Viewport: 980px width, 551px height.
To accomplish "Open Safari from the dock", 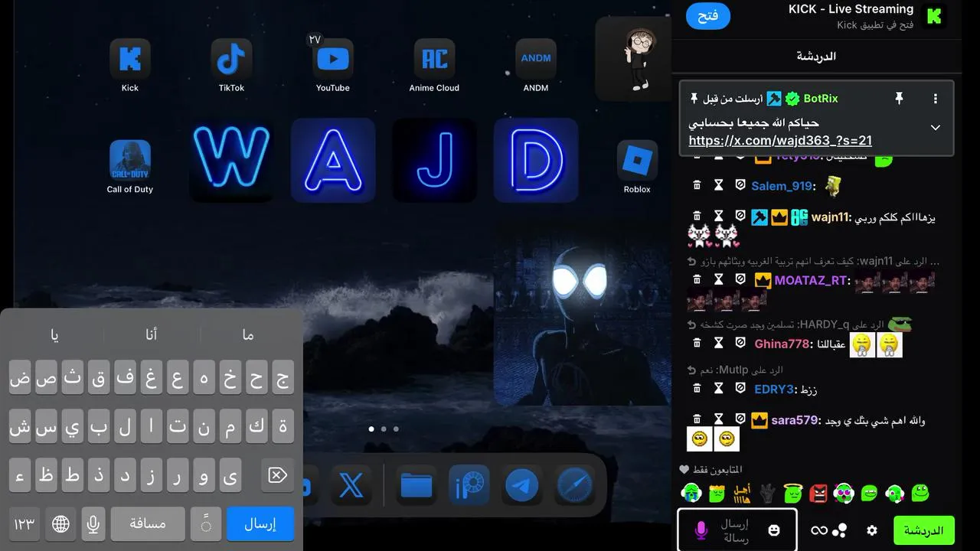I will [575, 486].
